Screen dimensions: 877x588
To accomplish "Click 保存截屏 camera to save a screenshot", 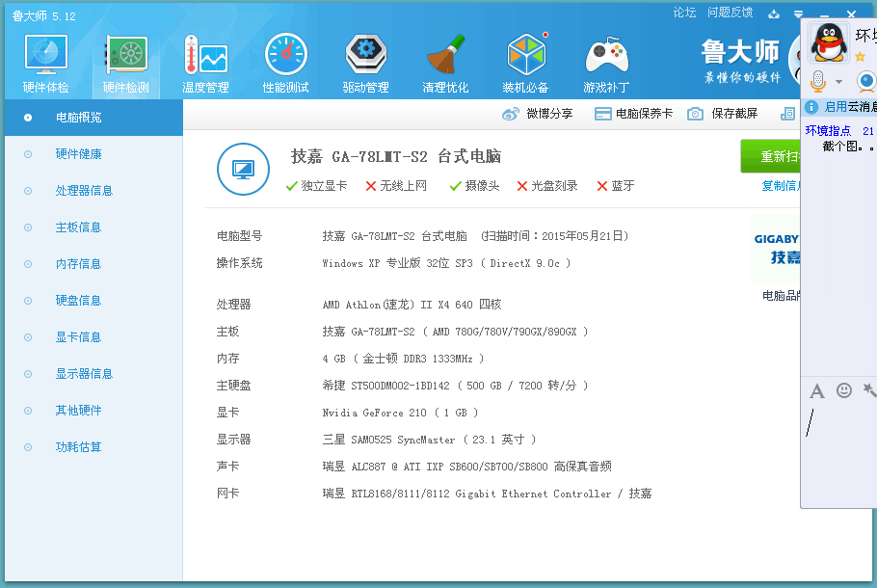I will point(722,114).
